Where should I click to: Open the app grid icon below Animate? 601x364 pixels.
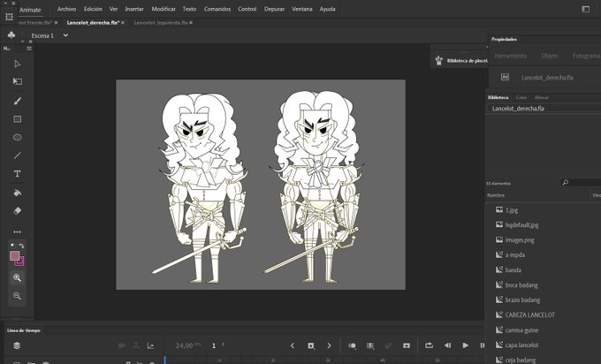(x=9, y=17)
